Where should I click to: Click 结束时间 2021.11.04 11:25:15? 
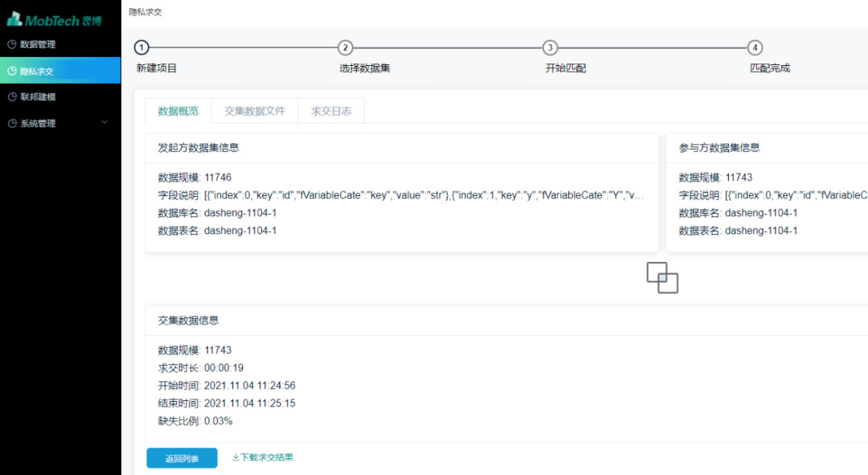(250, 403)
